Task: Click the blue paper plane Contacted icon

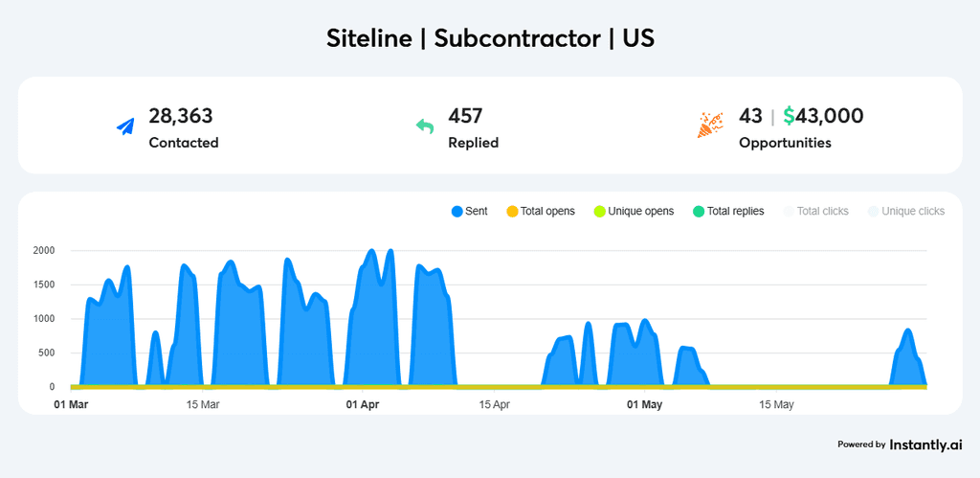Action: point(125,126)
